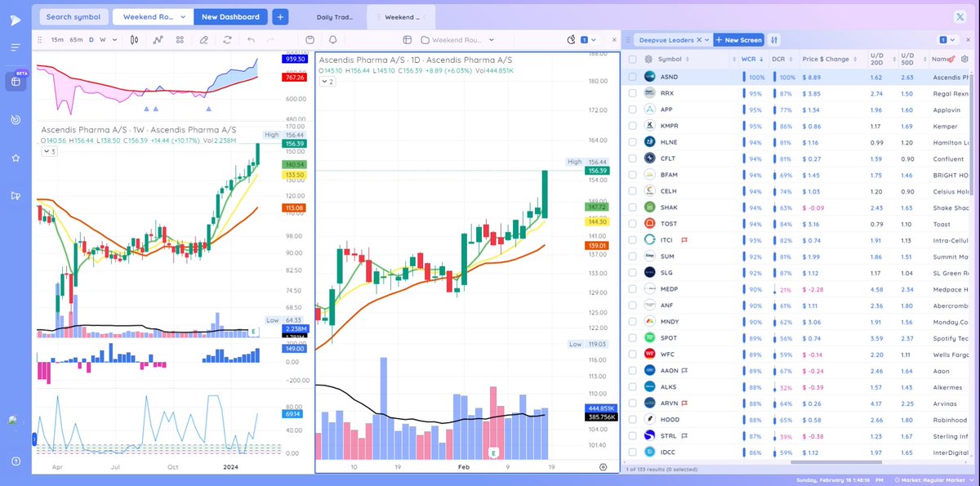Select the W weekly timeframe
Image resolution: width=980 pixels, height=486 pixels.
[x=102, y=39]
